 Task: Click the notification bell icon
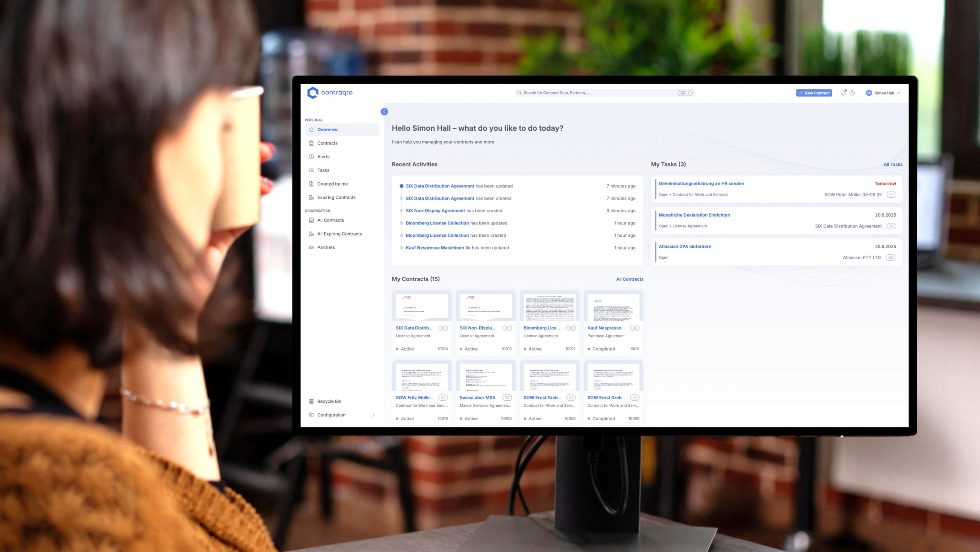tap(843, 93)
